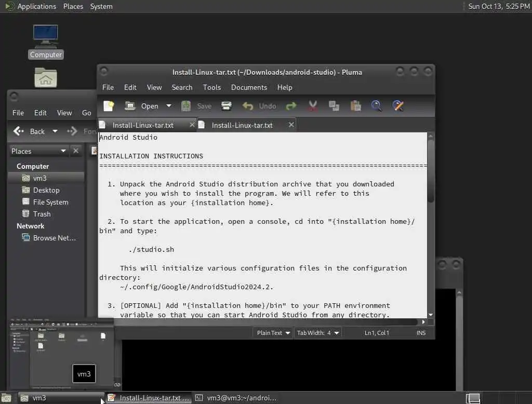Open a file with the Open toolbar button

(x=141, y=106)
